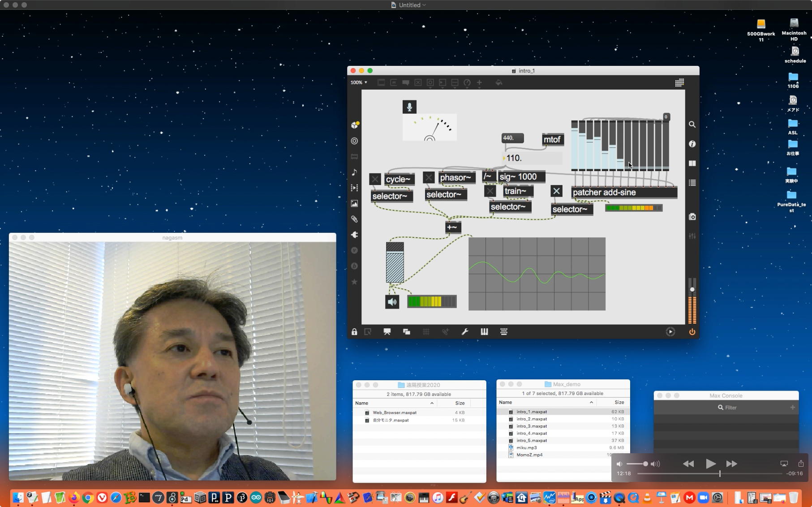Screen dimensions: 812x507
Task: Toggle the X box above rightmost selector~
Action: (x=556, y=191)
